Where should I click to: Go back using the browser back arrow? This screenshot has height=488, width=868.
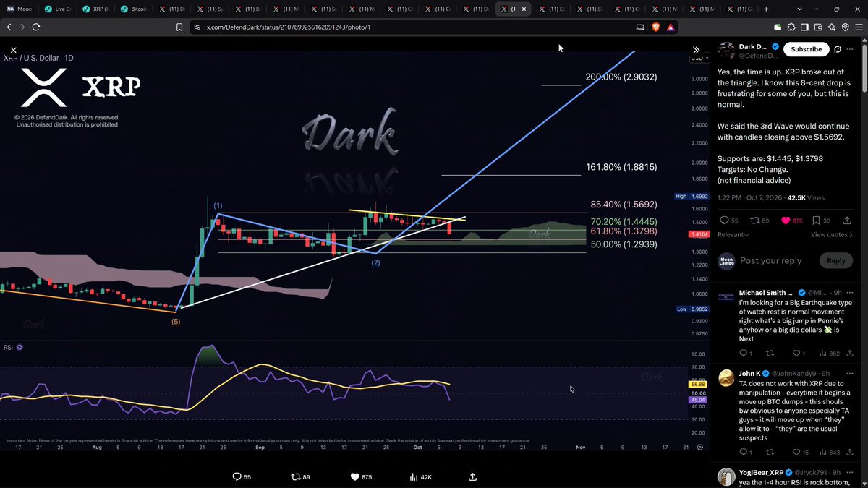click(9, 27)
